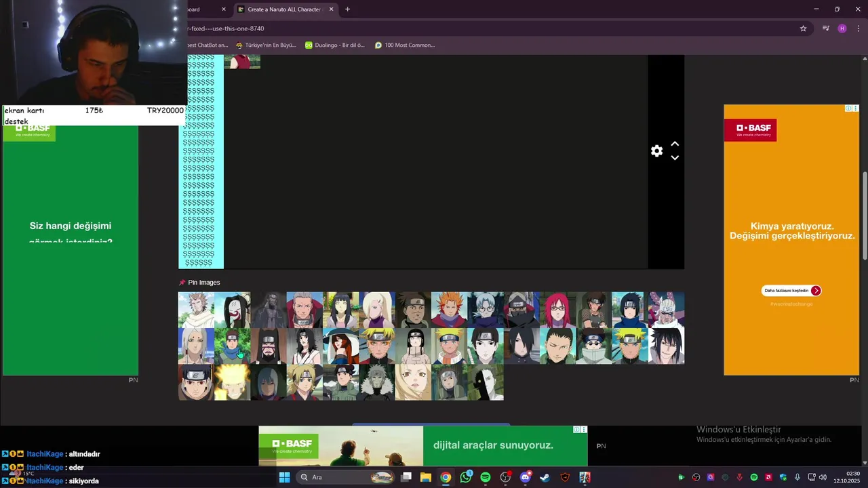868x488 pixels.
Task: Select the Kabuto image with glasses and gray hair
Action: click(486, 310)
